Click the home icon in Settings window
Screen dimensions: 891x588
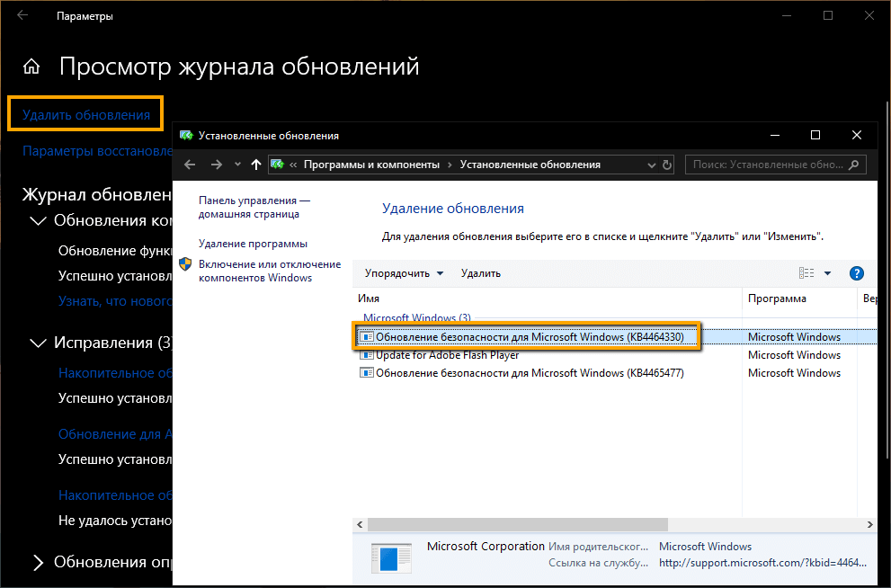[31, 67]
